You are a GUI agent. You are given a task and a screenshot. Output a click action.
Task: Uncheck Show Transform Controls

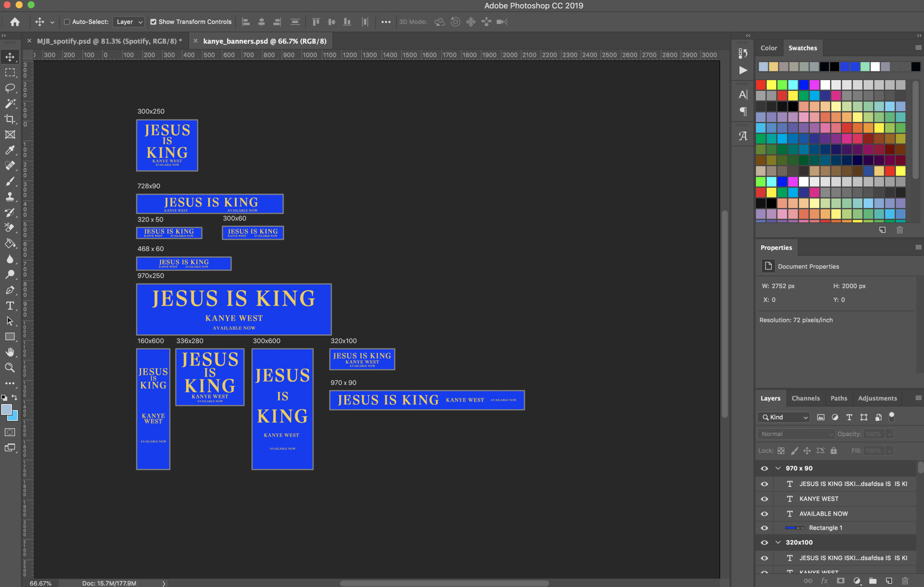[153, 22]
